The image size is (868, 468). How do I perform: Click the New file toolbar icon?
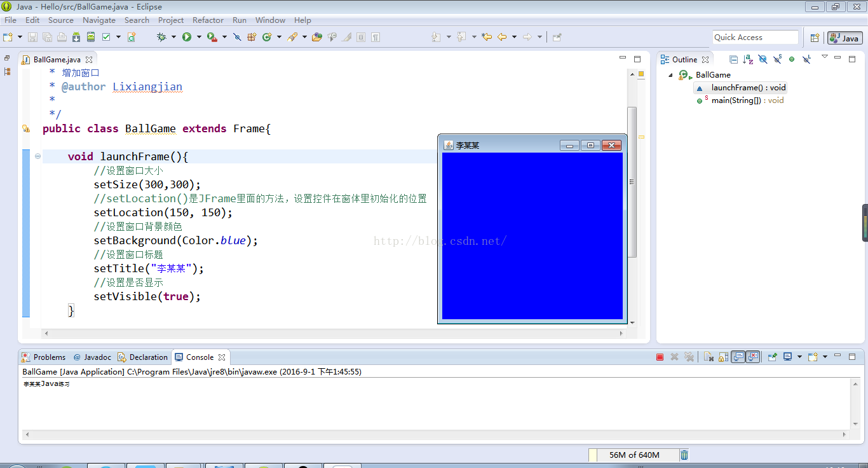8,37
